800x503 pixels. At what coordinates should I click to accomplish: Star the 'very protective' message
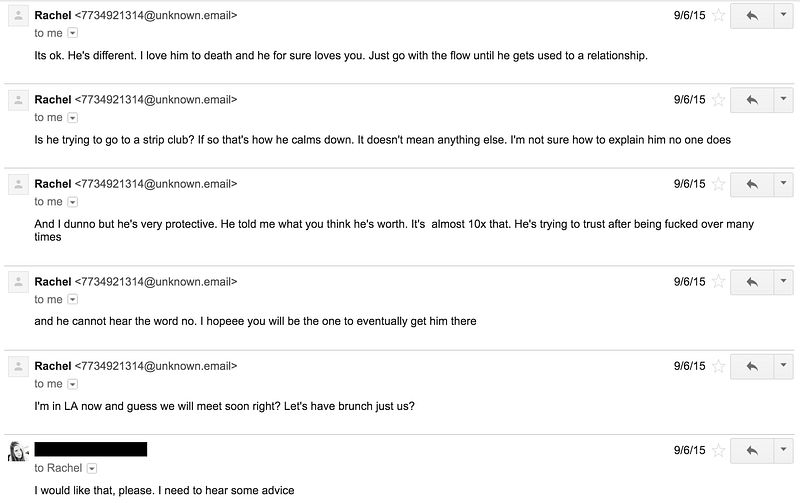pos(718,184)
